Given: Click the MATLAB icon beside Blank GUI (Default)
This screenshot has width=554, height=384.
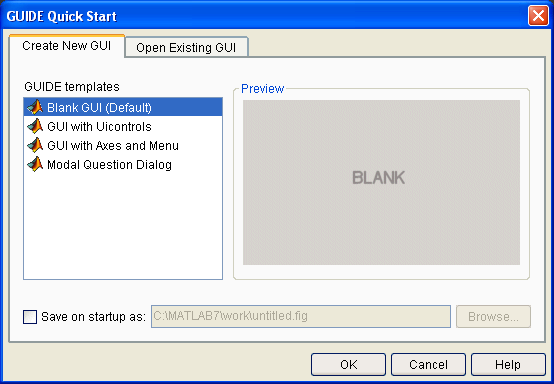Looking at the screenshot, I should (35, 107).
